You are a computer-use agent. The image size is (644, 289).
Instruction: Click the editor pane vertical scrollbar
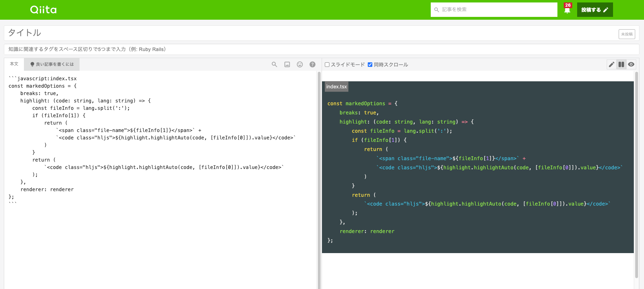[319, 180]
